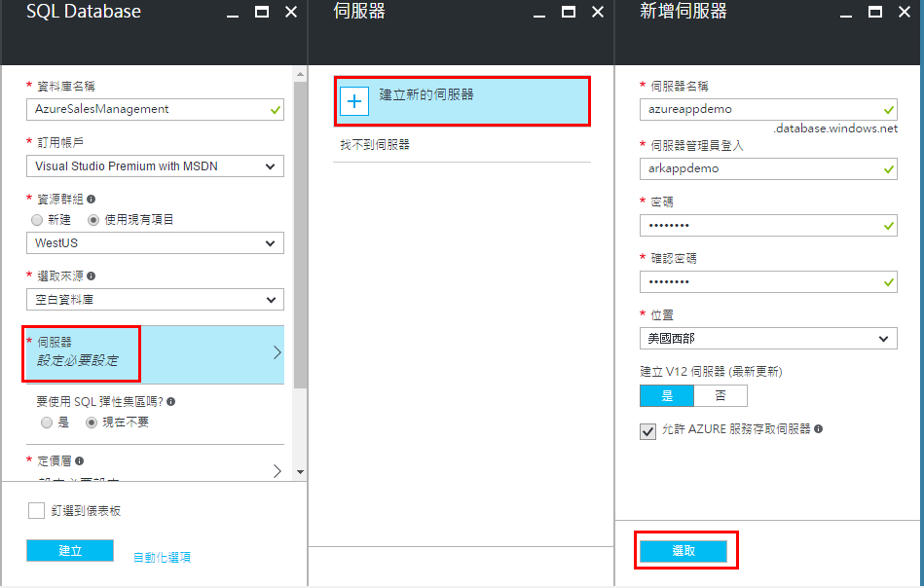Expand the 定價層 settings row
Screen dimensions: 924x588
pyautogui.click(x=155, y=466)
